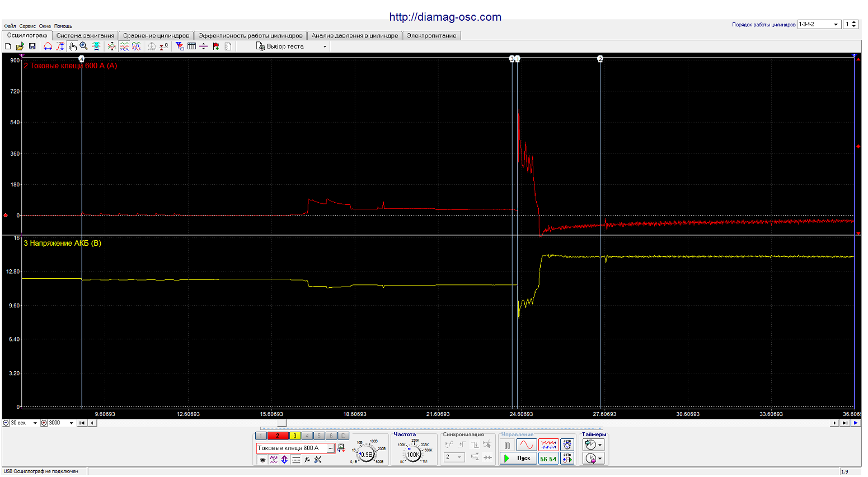This screenshot has width=868, height=477.
Task: Select the horizontal measurement arc tool
Action: (x=48, y=46)
